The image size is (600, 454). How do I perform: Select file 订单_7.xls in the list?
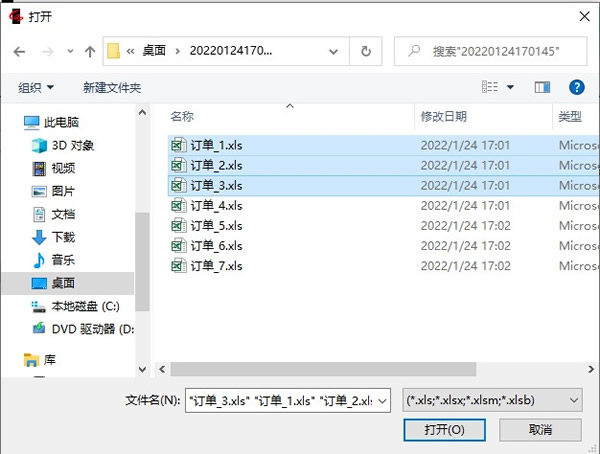coord(216,266)
